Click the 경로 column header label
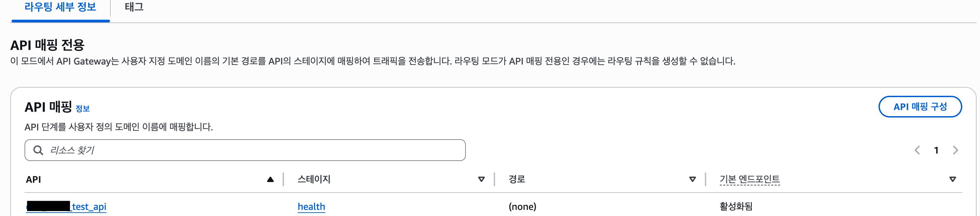 tap(517, 179)
